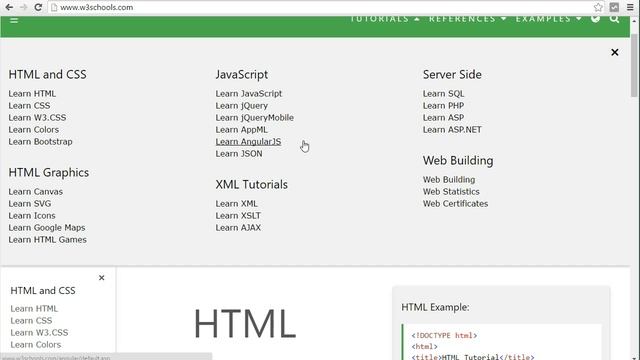This screenshot has width=640, height=360.
Task: Open the EXAMPLES dropdown
Action: (549, 19)
